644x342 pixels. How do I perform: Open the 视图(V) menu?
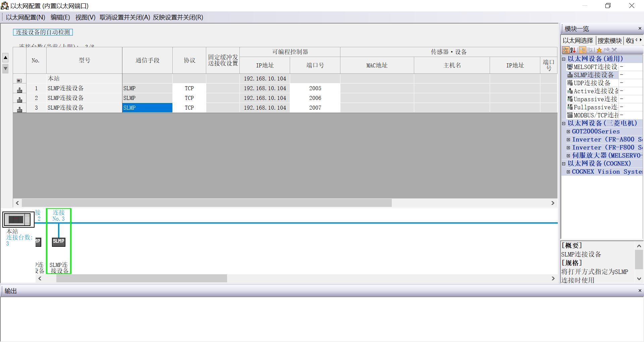coord(85,17)
